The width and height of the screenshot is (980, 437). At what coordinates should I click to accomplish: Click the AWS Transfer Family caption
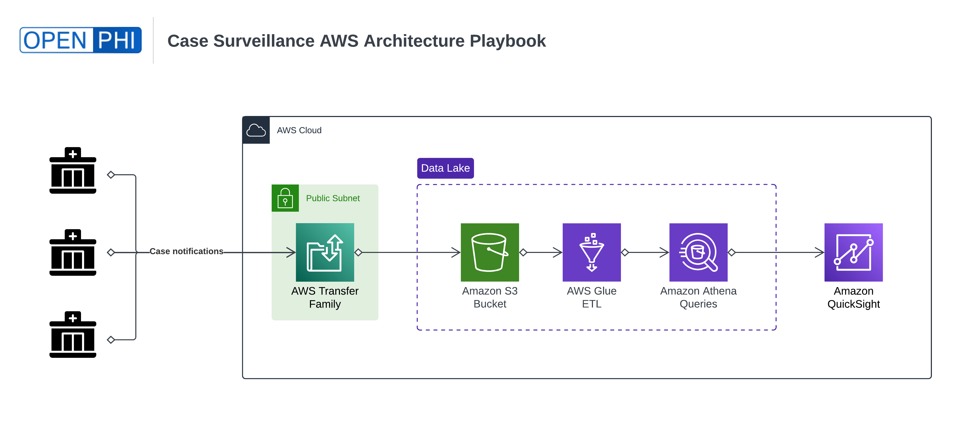coord(325,297)
